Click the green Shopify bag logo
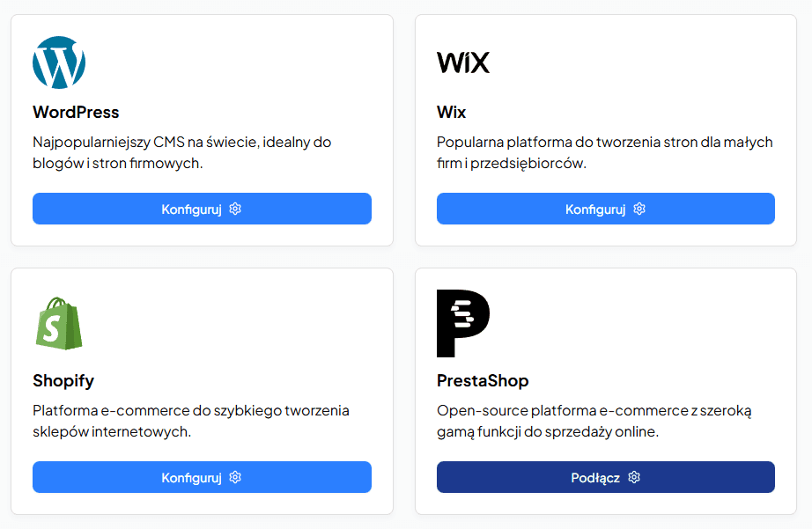This screenshot has width=812, height=529. point(59,323)
